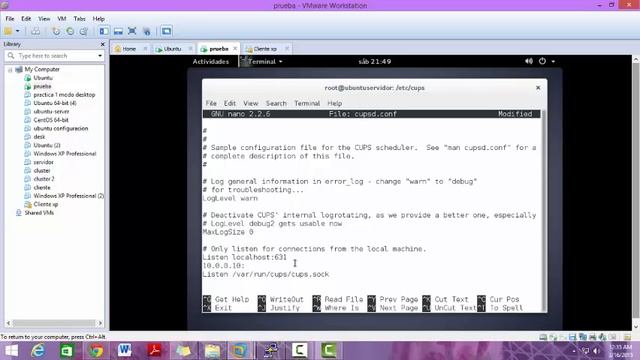Select Ubuntu in the library tree
The image size is (640, 360).
pos(43,78)
